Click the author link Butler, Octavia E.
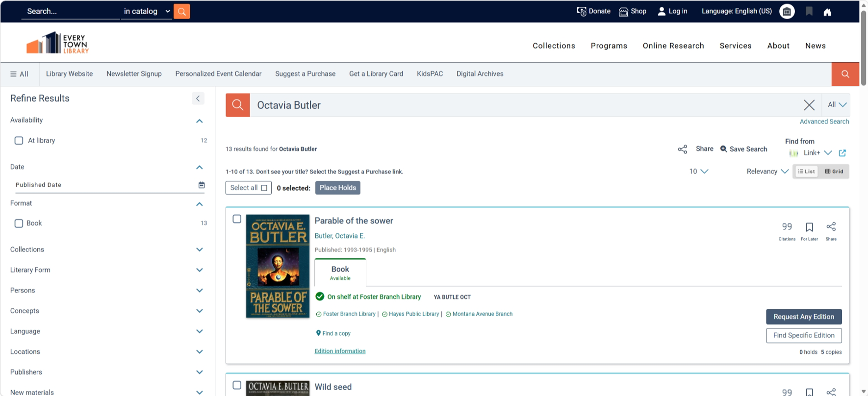 tap(339, 236)
